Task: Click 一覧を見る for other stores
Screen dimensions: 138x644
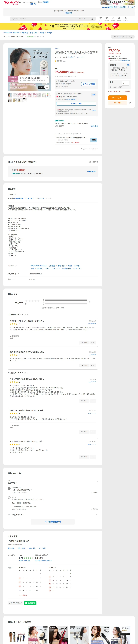Action: tap(91, 172)
